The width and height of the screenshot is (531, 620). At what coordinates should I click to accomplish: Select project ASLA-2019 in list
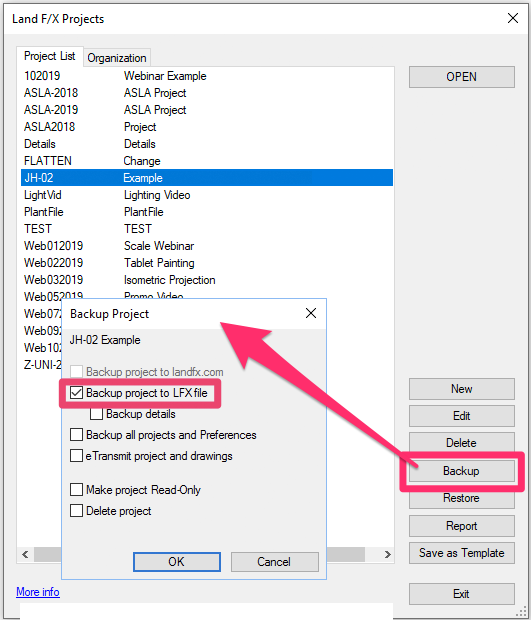click(207, 110)
